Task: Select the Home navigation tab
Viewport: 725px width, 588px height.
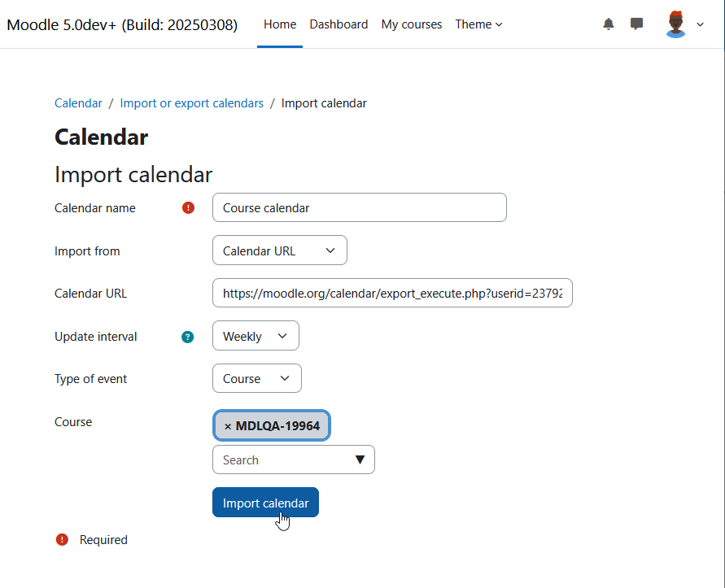Action: [280, 24]
